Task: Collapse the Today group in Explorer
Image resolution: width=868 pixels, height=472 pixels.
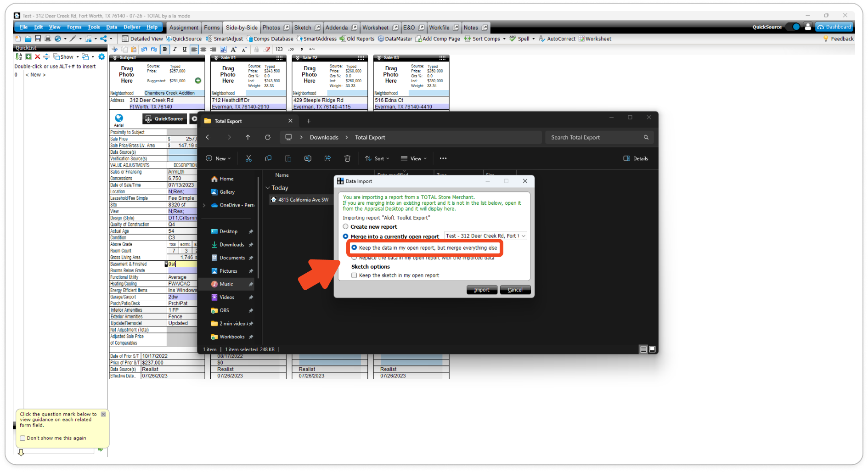Action: [268, 188]
